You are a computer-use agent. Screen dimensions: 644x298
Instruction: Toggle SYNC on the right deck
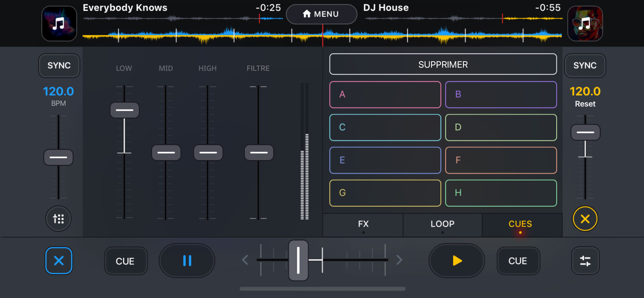pyautogui.click(x=585, y=65)
